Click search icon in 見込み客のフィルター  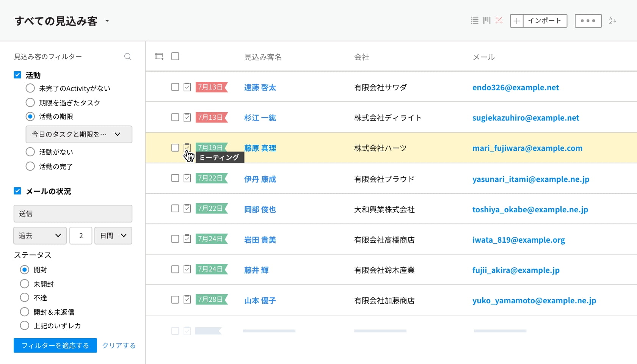(128, 57)
